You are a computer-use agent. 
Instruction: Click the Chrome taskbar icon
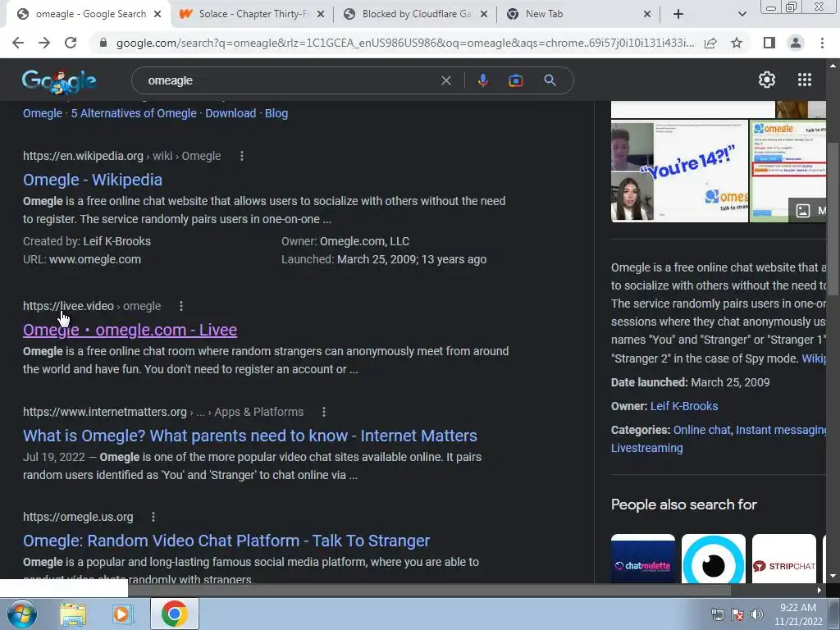point(174,614)
